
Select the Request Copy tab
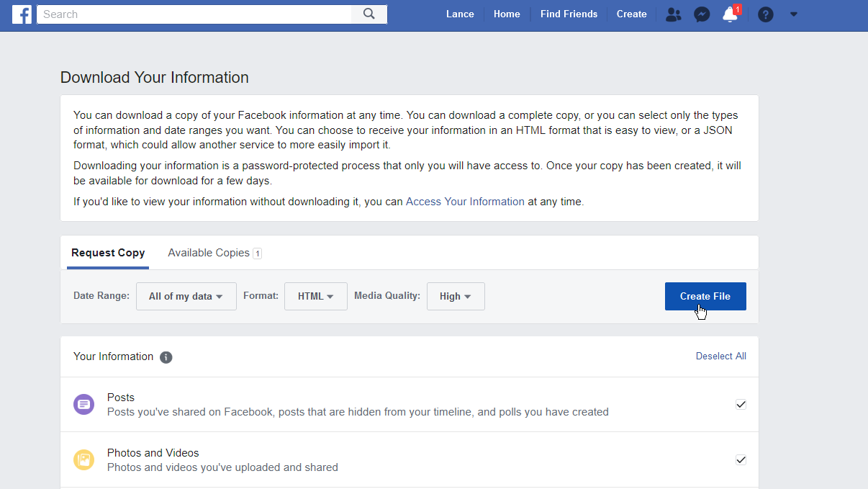[108, 253]
